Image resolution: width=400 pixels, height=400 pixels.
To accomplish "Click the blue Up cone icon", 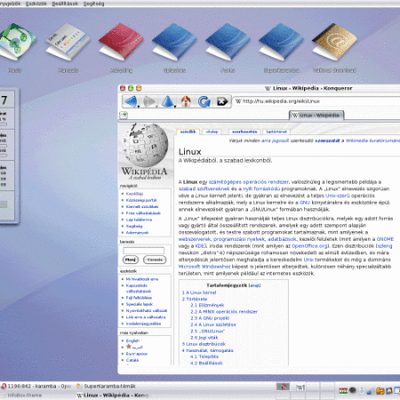I will pos(168,101).
